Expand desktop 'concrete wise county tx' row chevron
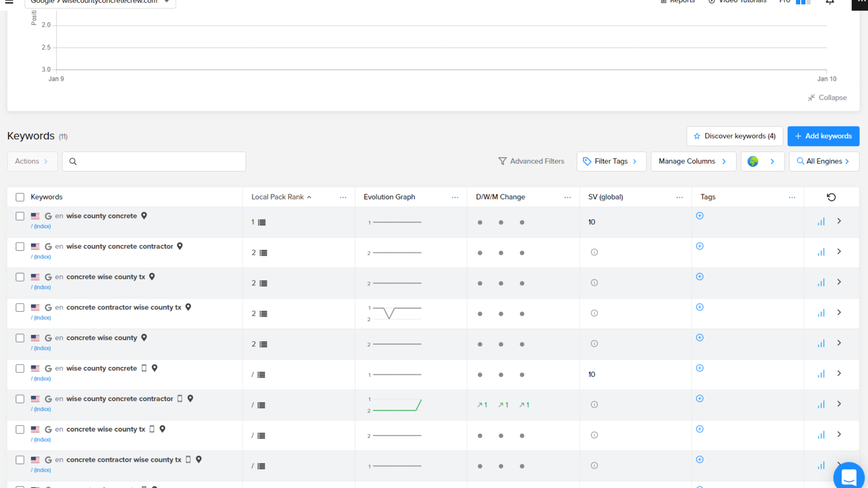The image size is (868, 488). (x=839, y=282)
